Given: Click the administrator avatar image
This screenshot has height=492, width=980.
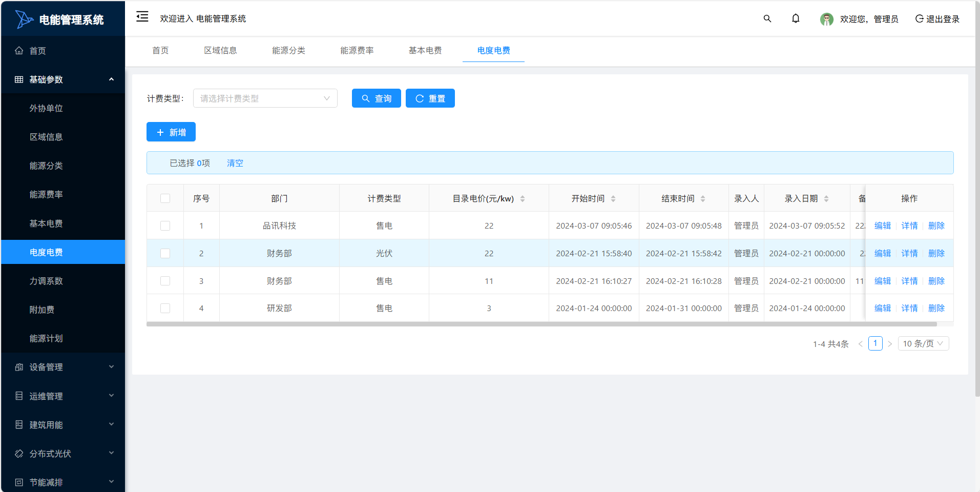Looking at the screenshot, I should 826,19.
